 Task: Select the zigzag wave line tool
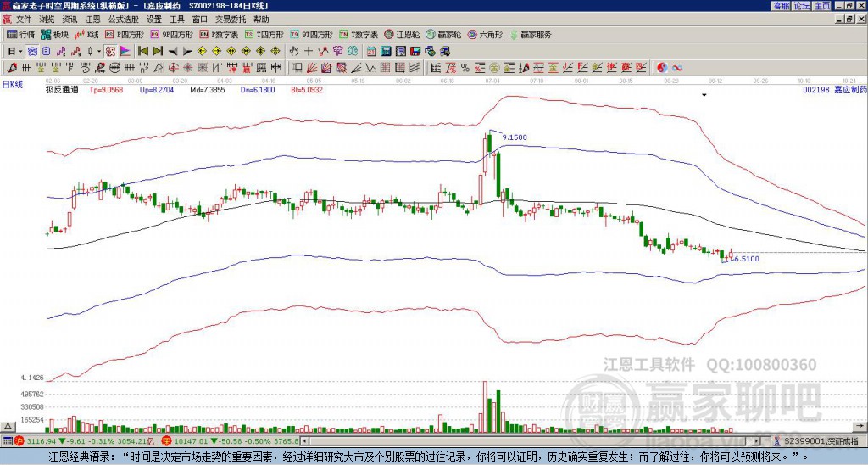coord(370,68)
